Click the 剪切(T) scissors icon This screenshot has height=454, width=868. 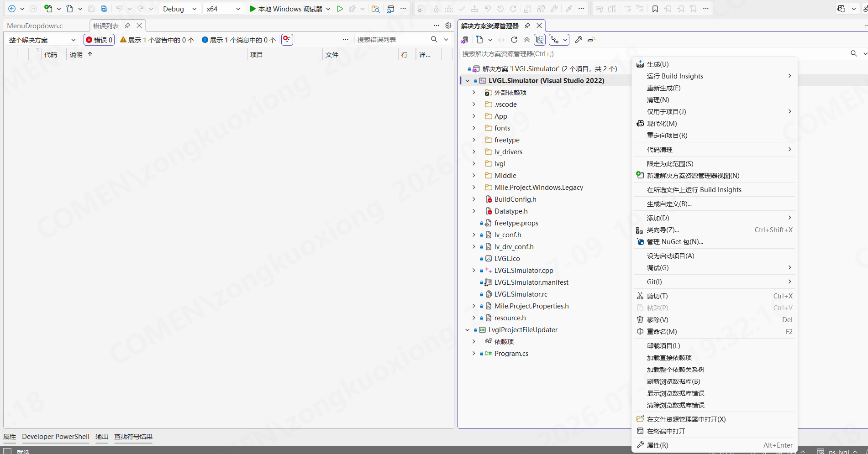click(640, 296)
